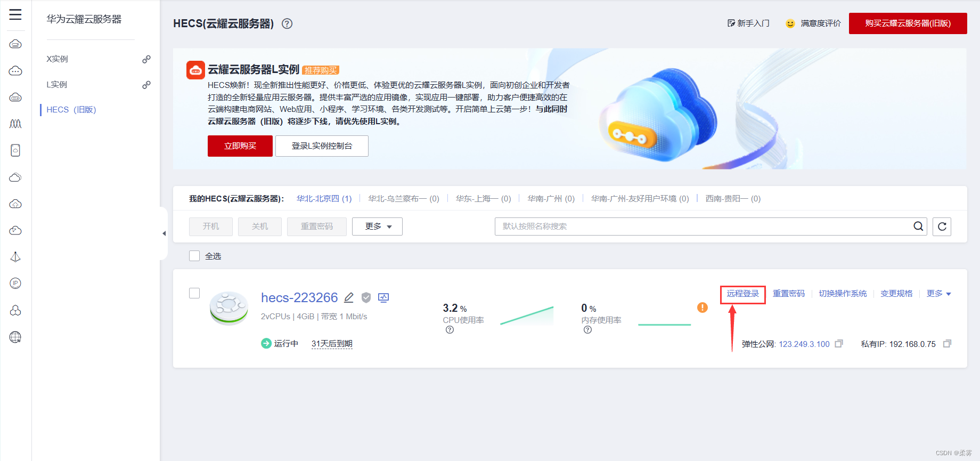
Task: Click the memory usage trend chart
Action: (664, 323)
